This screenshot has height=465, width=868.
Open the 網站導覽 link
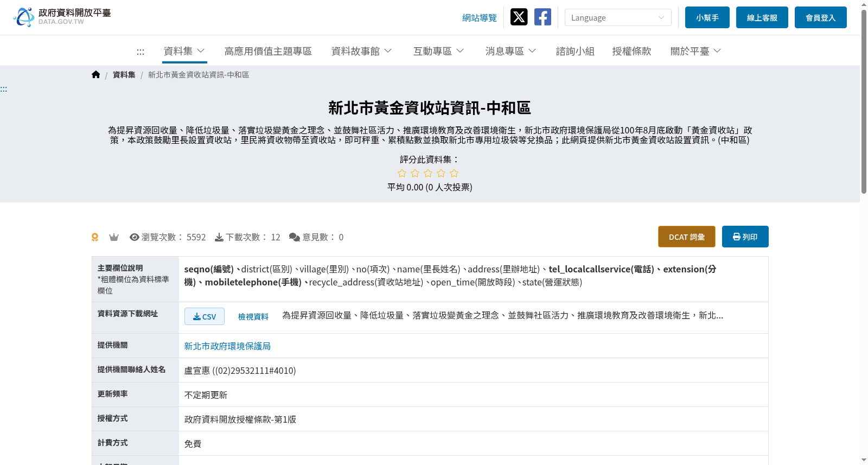pyautogui.click(x=480, y=18)
